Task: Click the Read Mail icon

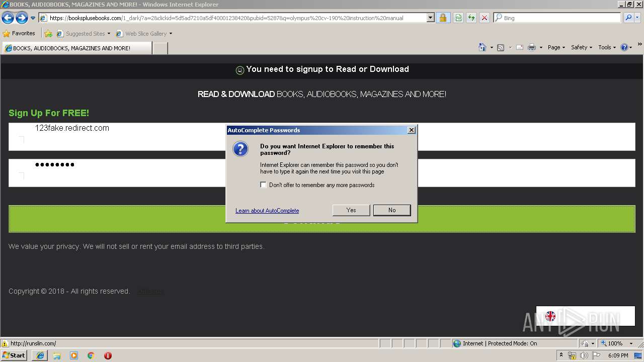Action: point(520,47)
